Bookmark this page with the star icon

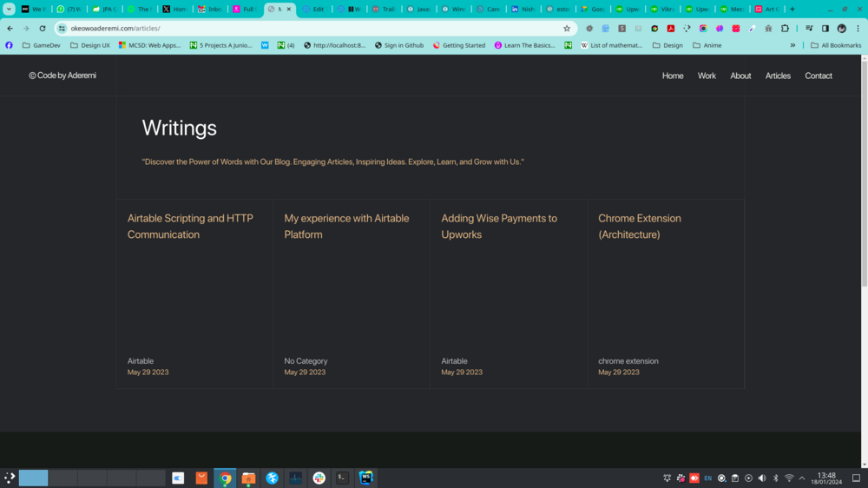(x=567, y=29)
